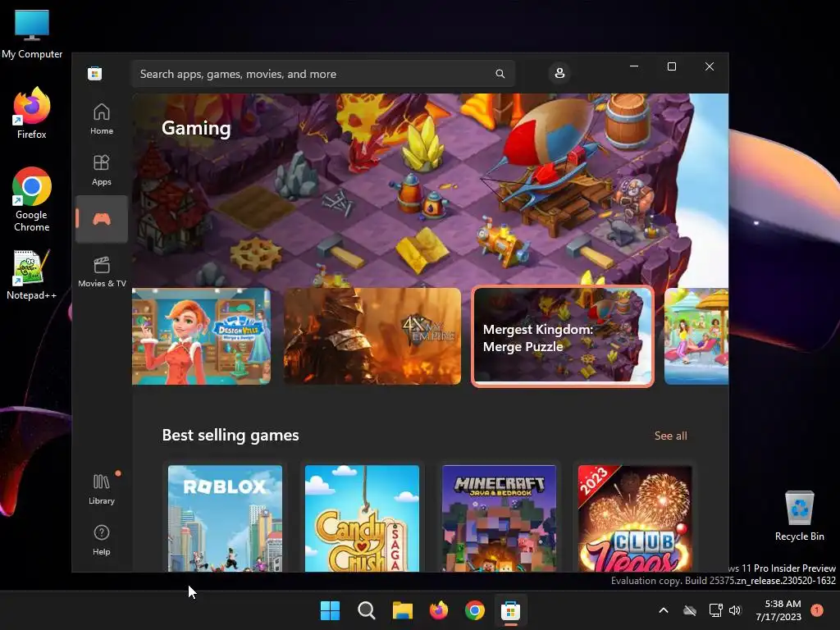Select Firefox desktop shortcut
This screenshot has height=630, width=840.
coord(32,113)
